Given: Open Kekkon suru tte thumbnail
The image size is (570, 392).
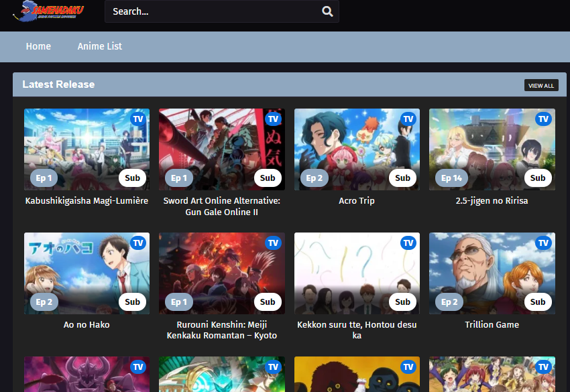Looking at the screenshot, I should click(x=357, y=273).
